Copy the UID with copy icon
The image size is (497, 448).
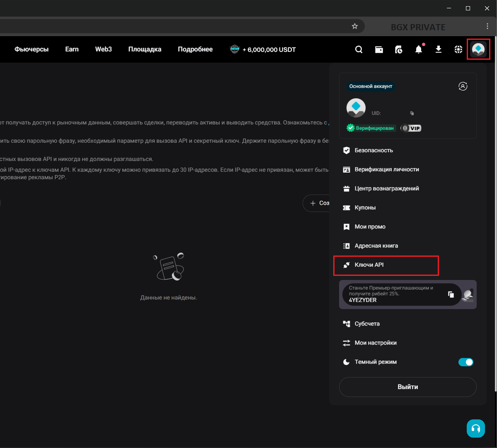[x=412, y=113]
